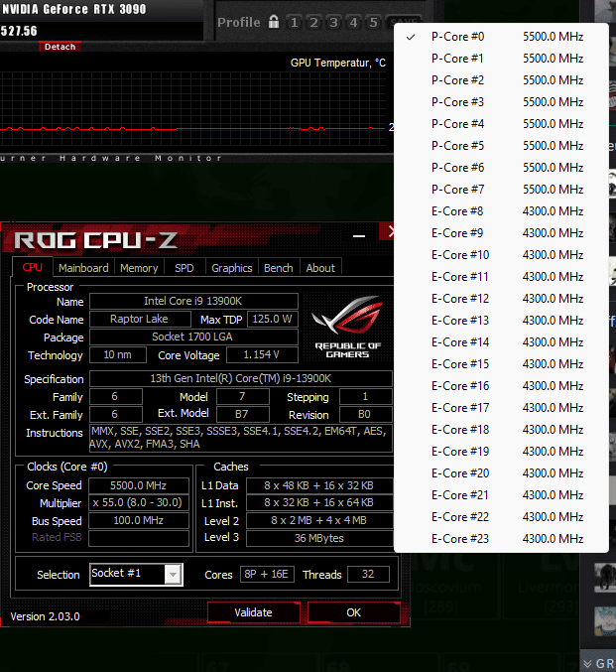The image size is (616, 672).
Task: Switch to the Graphics tab
Action: [232, 268]
